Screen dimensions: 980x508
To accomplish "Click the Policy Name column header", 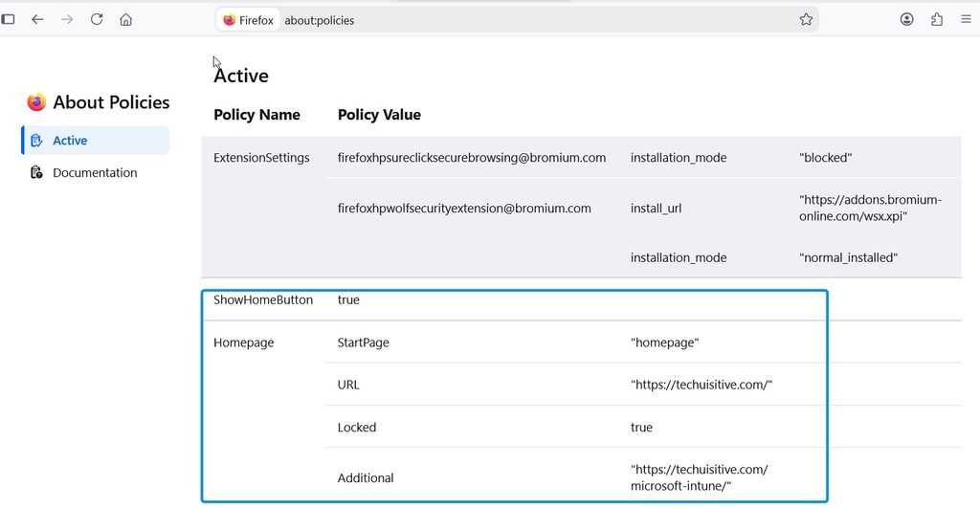I will pyautogui.click(x=256, y=115).
